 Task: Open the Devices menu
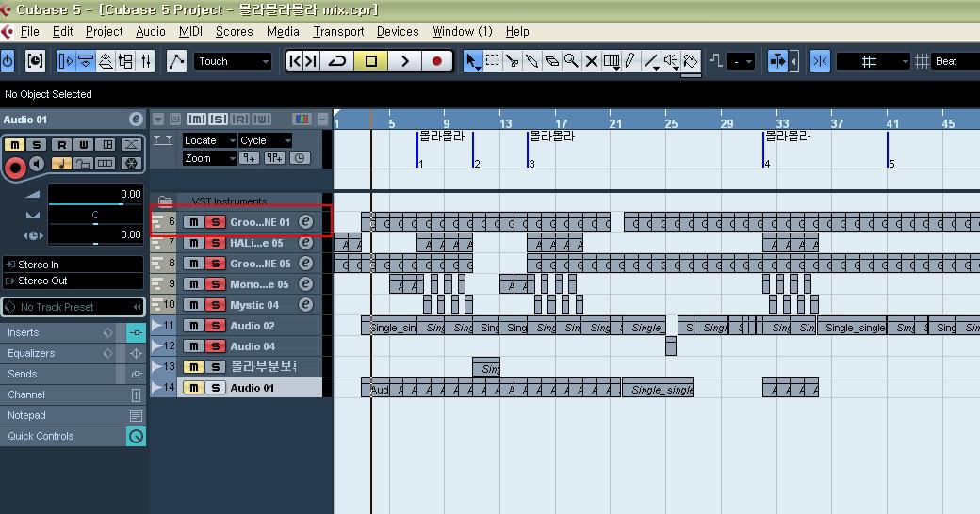[x=398, y=31]
